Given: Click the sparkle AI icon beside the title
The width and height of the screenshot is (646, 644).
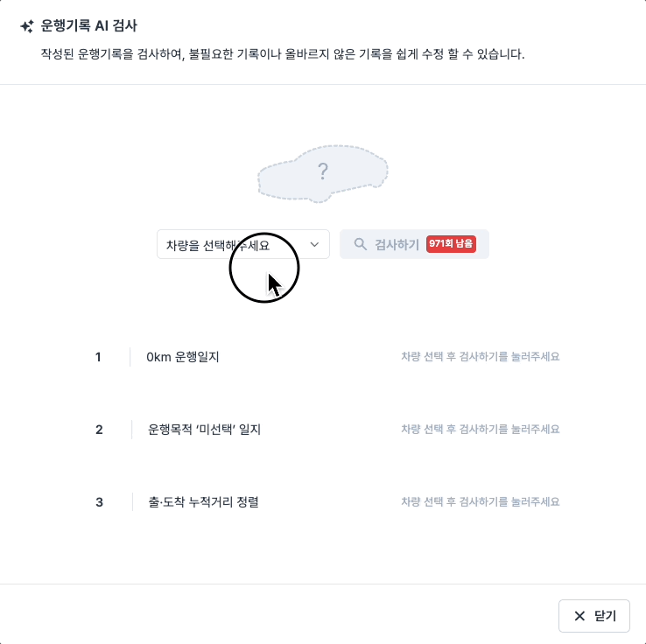Looking at the screenshot, I should 27,26.
